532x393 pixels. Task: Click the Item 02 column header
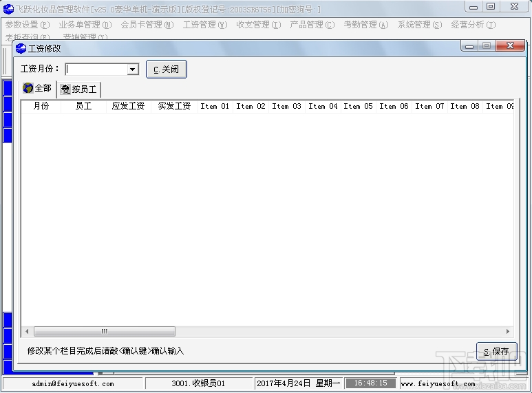[251, 106]
